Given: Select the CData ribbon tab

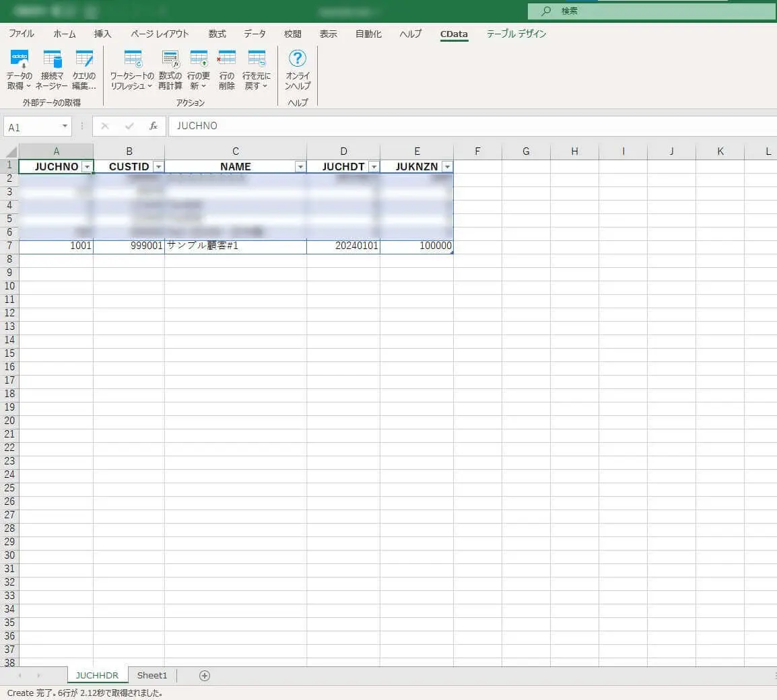Looking at the screenshot, I should [454, 34].
